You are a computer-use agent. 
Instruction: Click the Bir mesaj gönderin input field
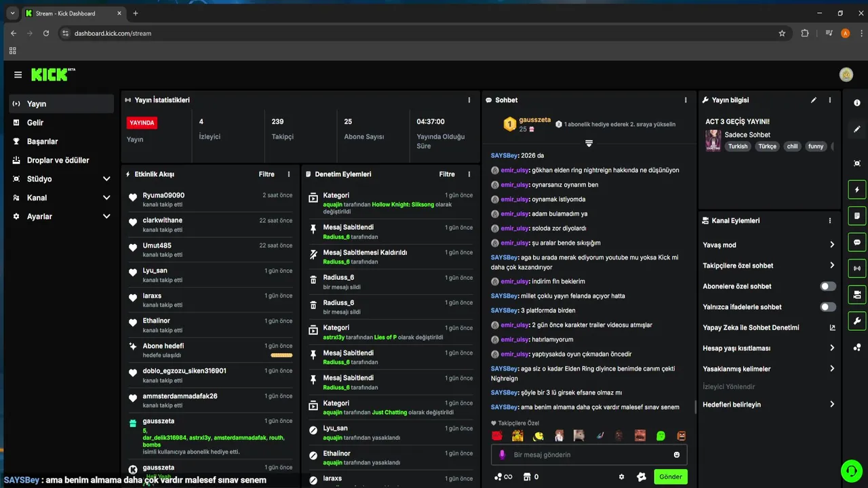(x=589, y=455)
